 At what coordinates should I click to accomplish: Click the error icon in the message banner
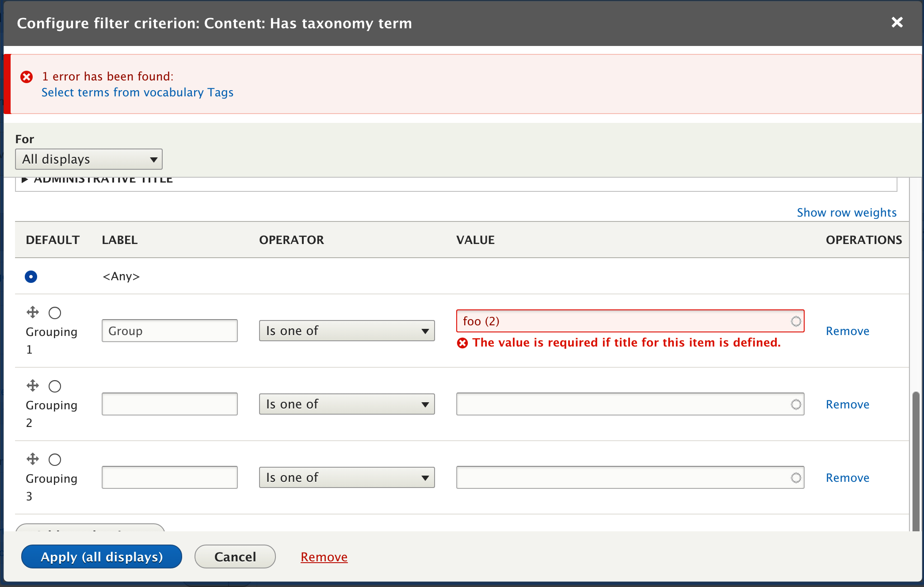27,76
